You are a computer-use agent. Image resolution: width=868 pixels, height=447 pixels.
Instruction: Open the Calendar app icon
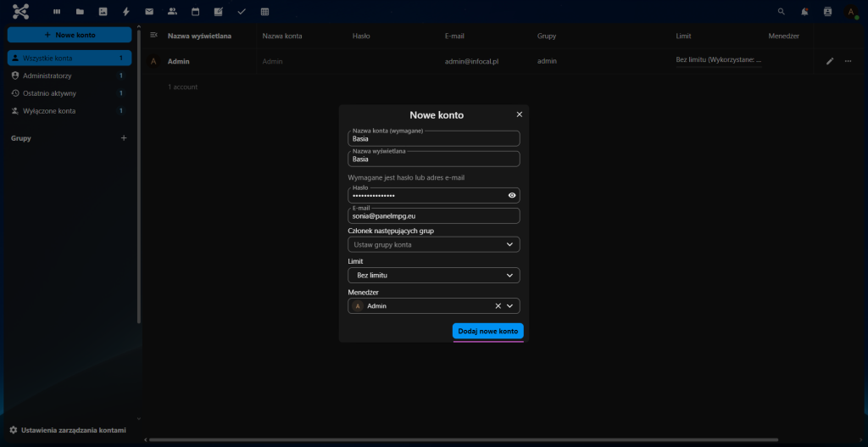[196, 12]
